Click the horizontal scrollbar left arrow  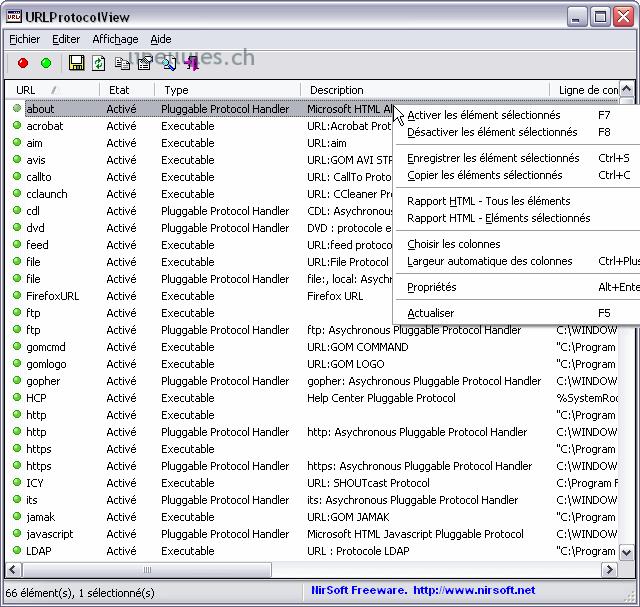coord(13,569)
